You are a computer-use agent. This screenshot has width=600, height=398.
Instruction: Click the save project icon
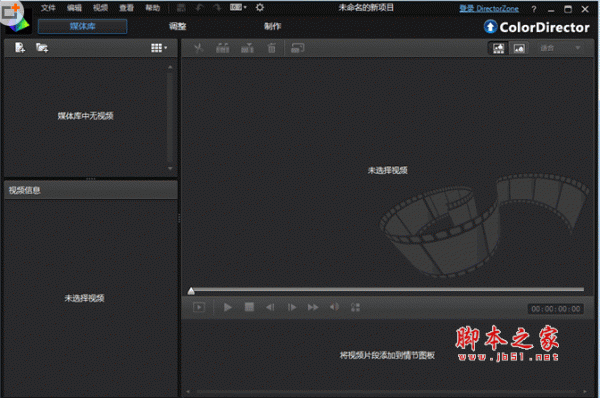pyautogui.click(x=181, y=8)
